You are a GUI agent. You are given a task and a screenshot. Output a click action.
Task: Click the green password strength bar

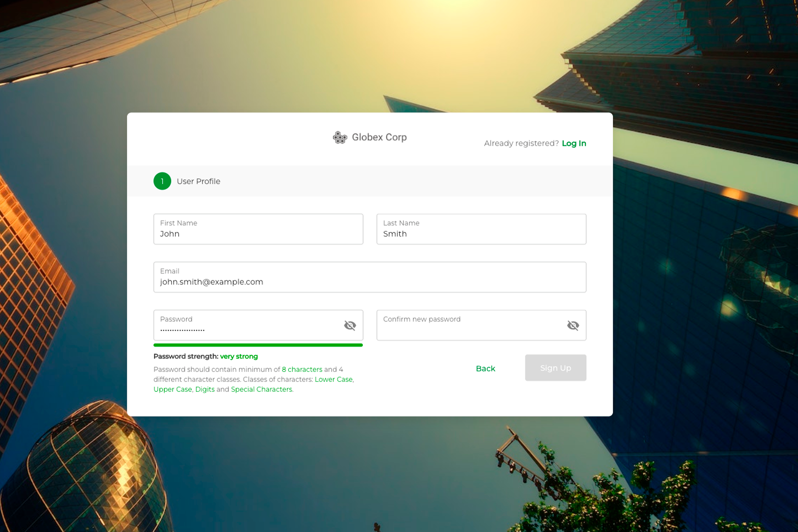258,345
